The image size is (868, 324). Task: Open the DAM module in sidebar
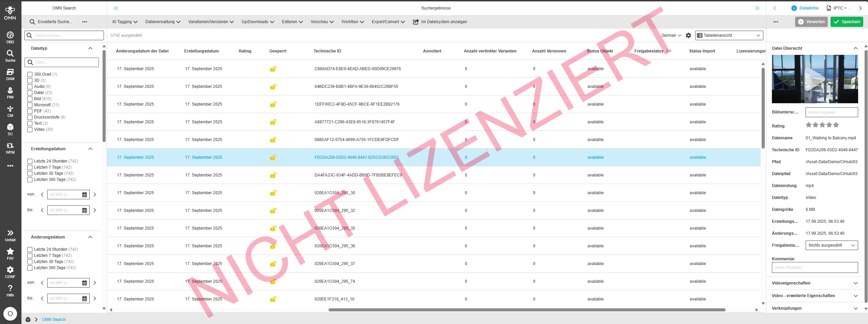[10, 74]
